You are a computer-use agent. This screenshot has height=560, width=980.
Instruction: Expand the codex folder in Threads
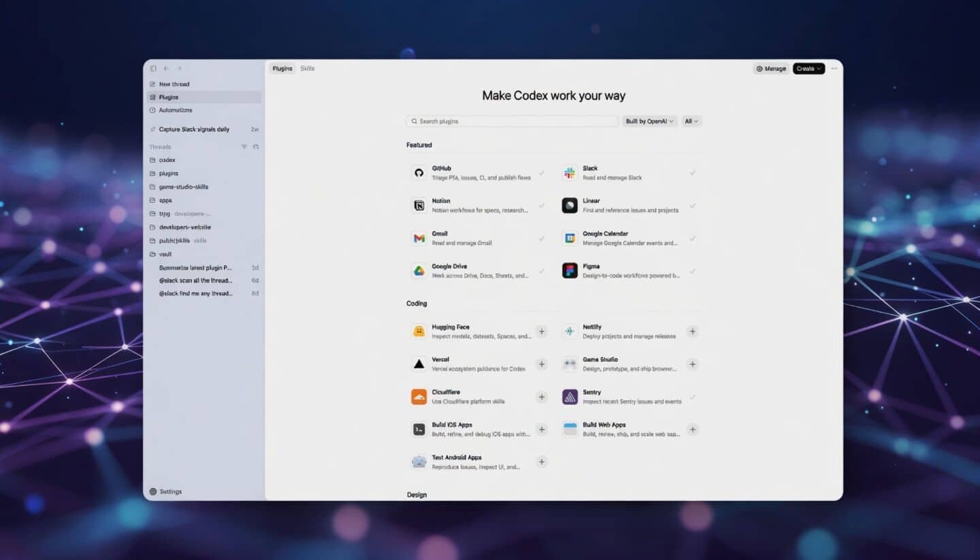coord(204,160)
